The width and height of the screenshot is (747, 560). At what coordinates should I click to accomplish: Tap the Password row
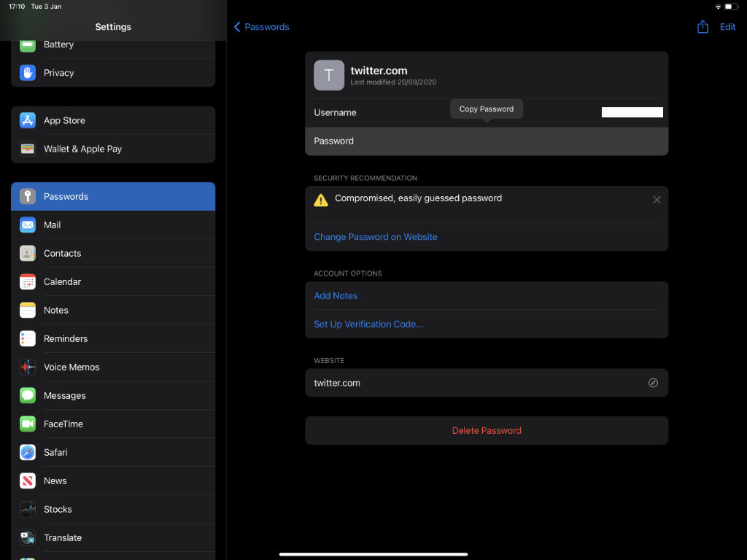point(487,141)
